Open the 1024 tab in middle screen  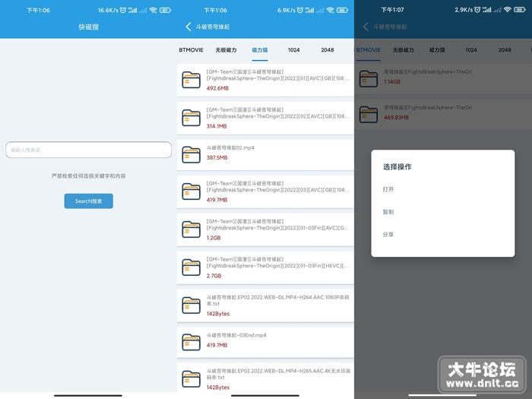294,50
